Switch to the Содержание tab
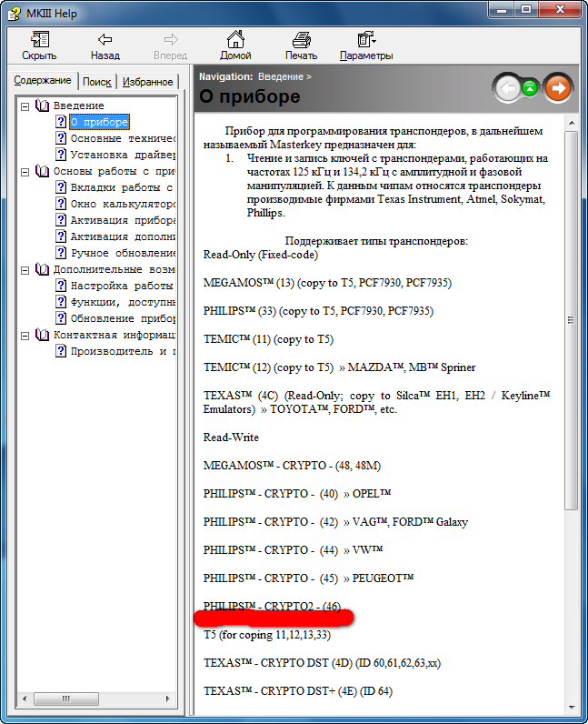Viewport: 588px width, 724px height. [43, 80]
